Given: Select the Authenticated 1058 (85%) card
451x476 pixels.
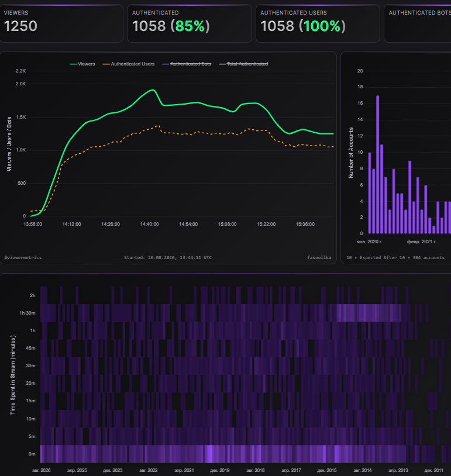Looking at the screenshot, I should pyautogui.click(x=190, y=23).
